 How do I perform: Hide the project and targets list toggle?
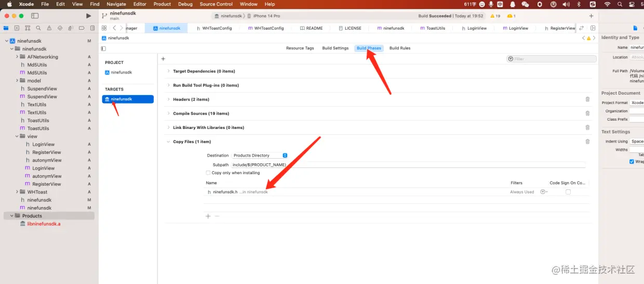pyautogui.click(x=103, y=48)
